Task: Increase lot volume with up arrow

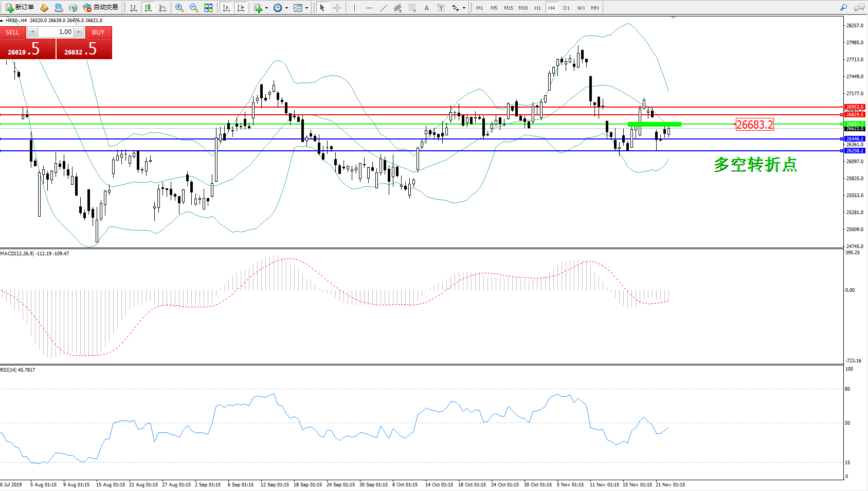Action: (78, 32)
